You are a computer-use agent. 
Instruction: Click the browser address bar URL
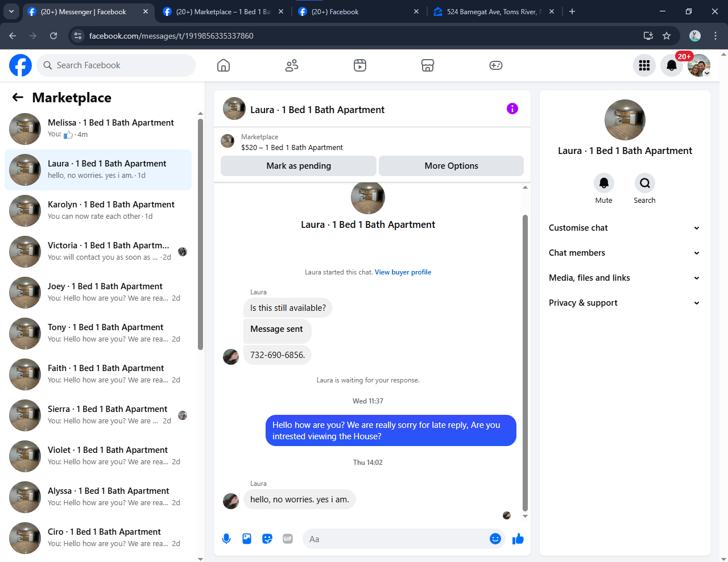[171, 36]
